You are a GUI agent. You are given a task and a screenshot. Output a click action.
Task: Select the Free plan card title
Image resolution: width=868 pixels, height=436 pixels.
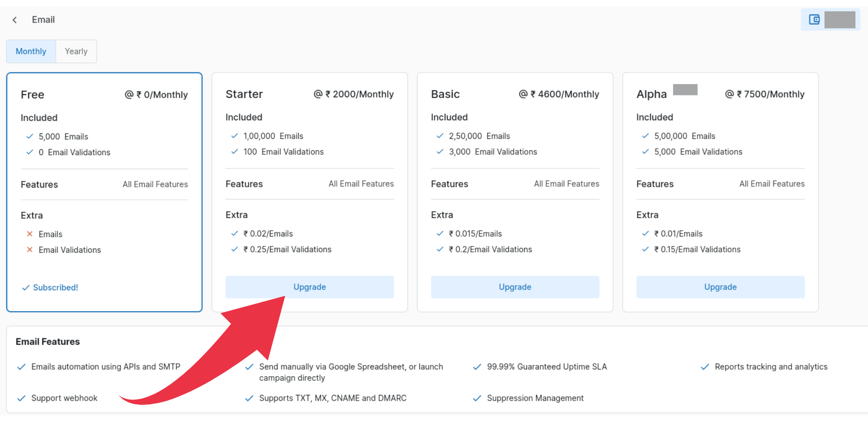[33, 95]
